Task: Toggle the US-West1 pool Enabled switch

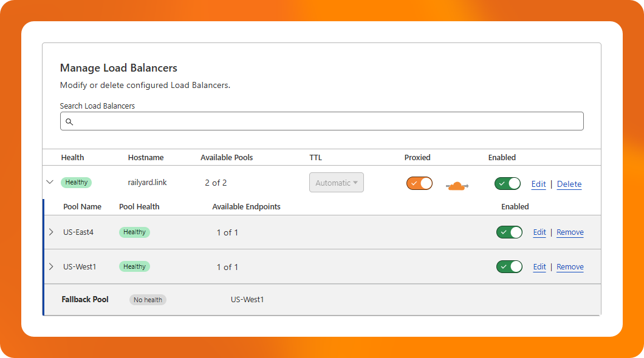Action: [x=509, y=266]
